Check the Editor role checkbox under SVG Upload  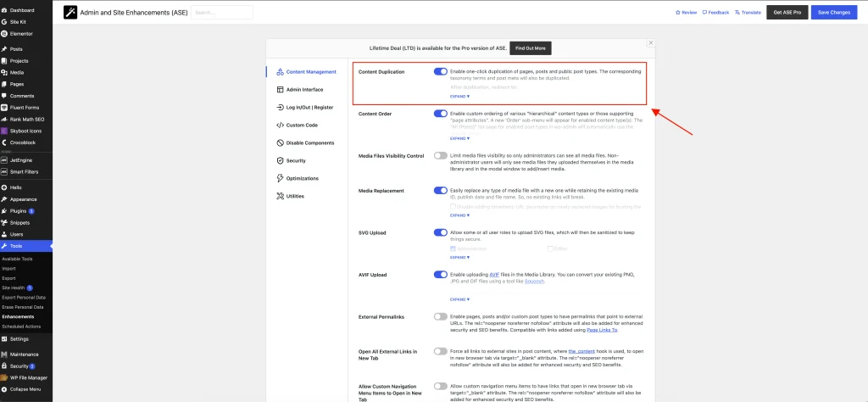[550, 248]
